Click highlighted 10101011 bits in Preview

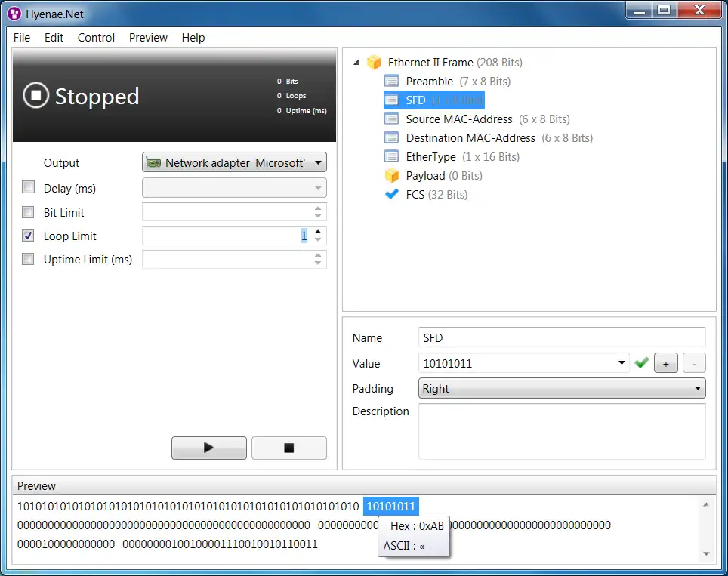(391, 506)
